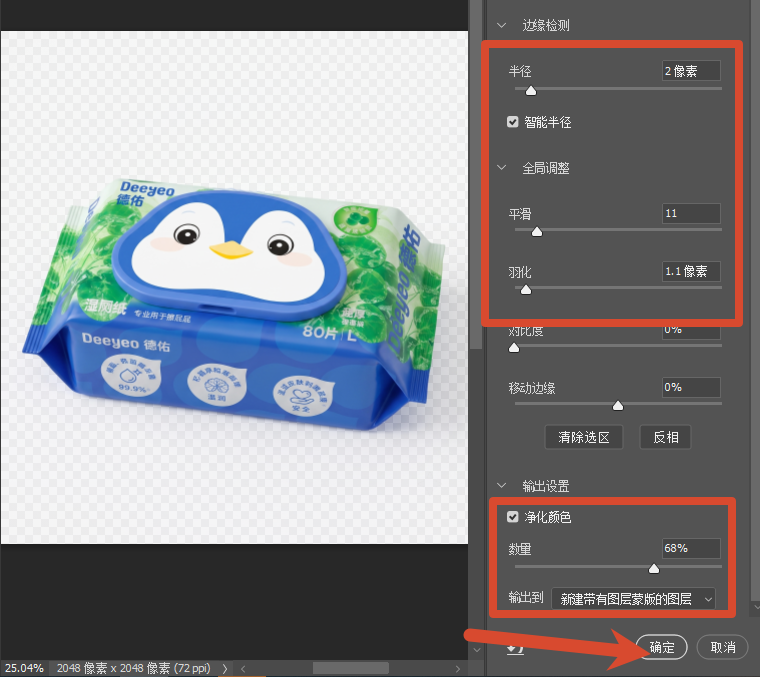
Task: Click the 半径 slider handle
Action: tap(531, 91)
